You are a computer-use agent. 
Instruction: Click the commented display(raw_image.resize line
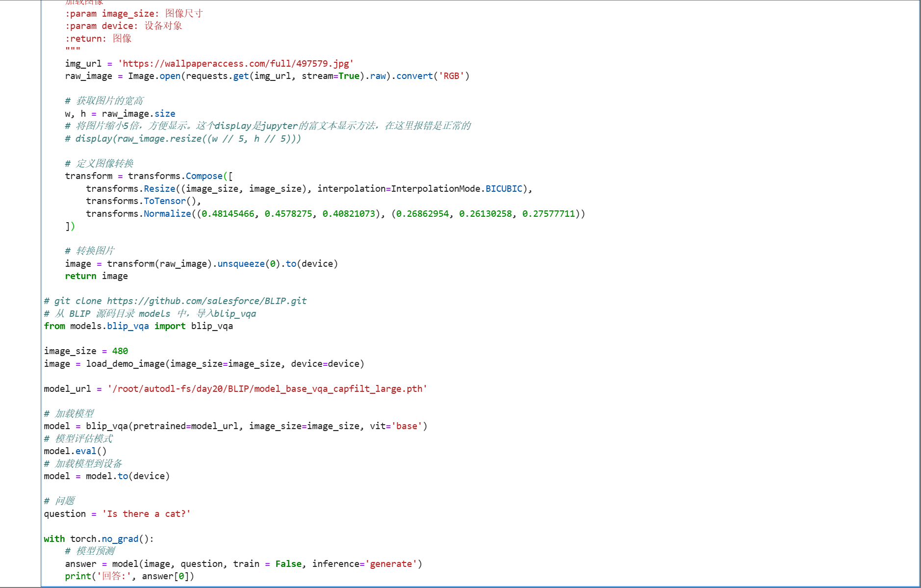[x=183, y=139]
